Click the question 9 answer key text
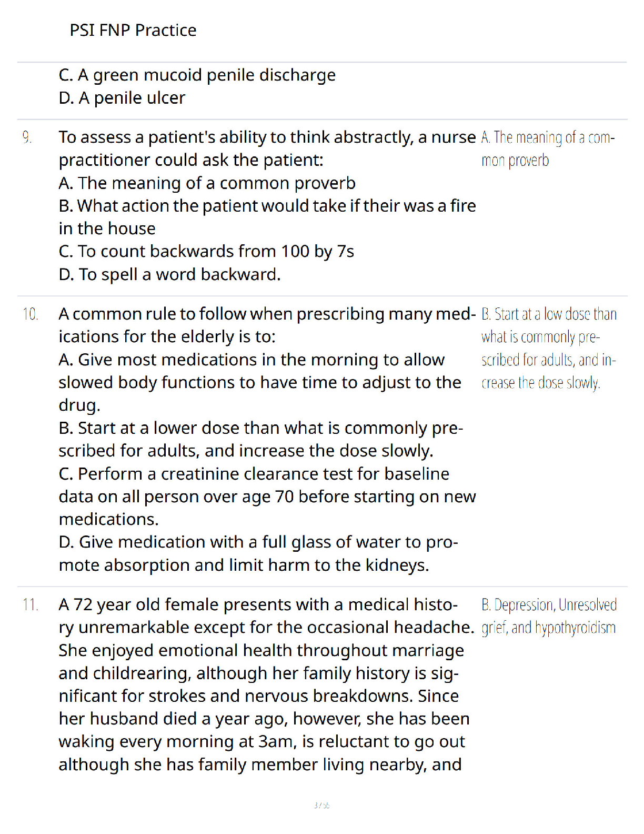 (x=548, y=149)
